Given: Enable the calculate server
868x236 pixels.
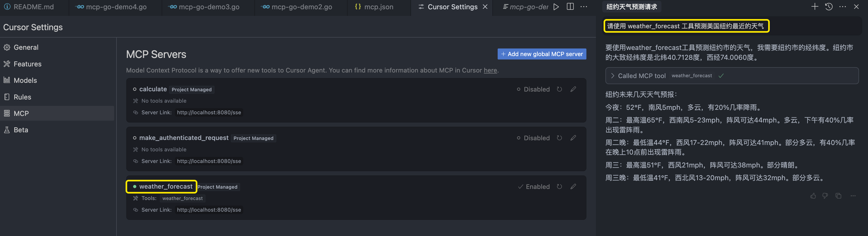Looking at the screenshot, I should click(533, 89).
